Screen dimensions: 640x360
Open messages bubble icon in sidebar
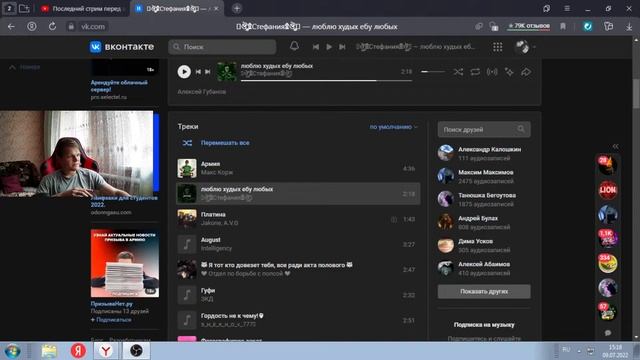tap(608, 333)
